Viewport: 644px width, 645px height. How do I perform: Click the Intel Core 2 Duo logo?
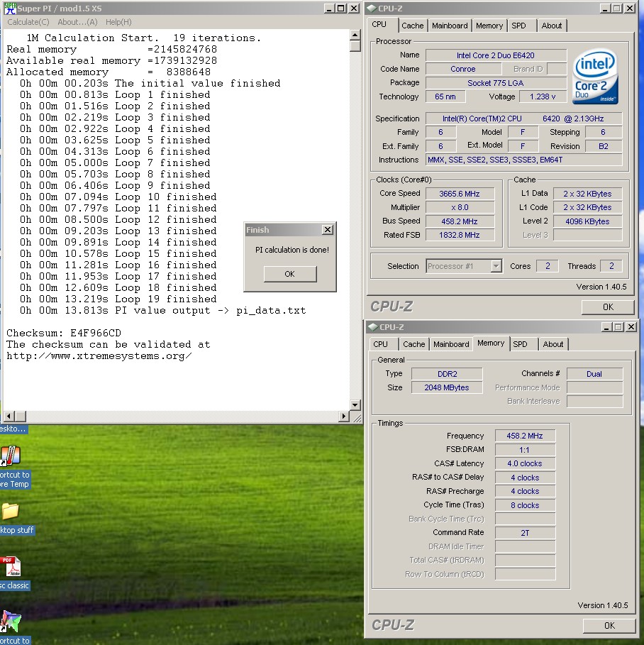(595, 76)
